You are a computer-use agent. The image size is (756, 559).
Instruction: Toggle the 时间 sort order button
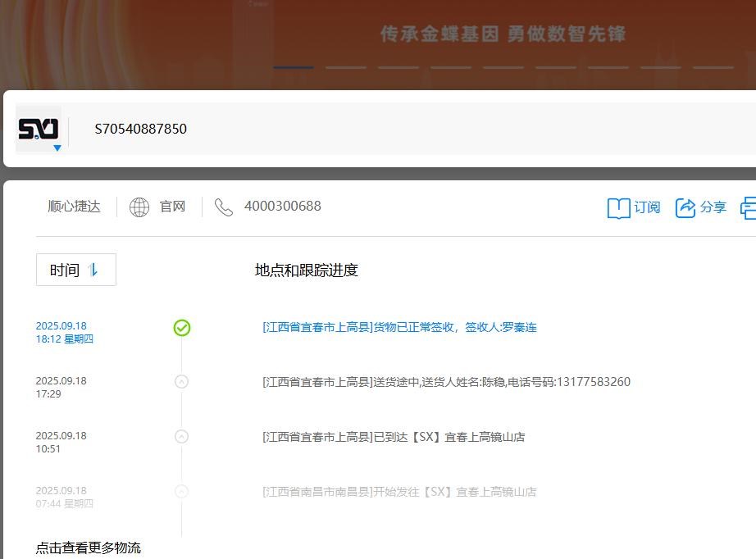pos(75,270)
